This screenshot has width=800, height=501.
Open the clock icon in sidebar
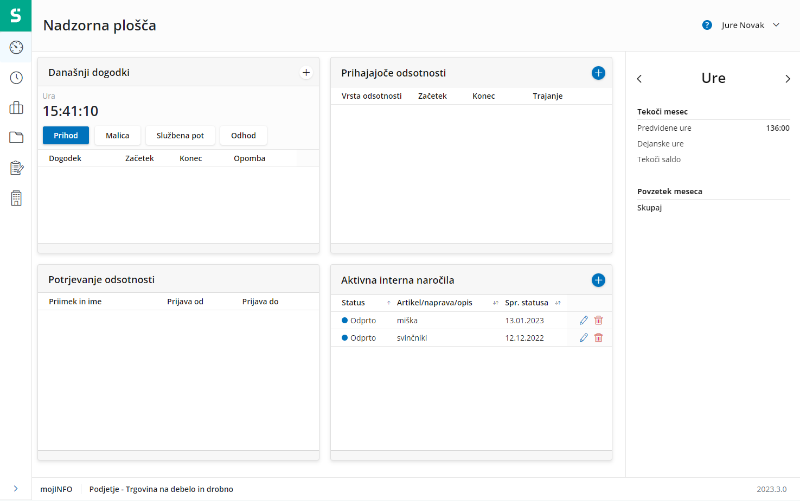click(16, 78)
